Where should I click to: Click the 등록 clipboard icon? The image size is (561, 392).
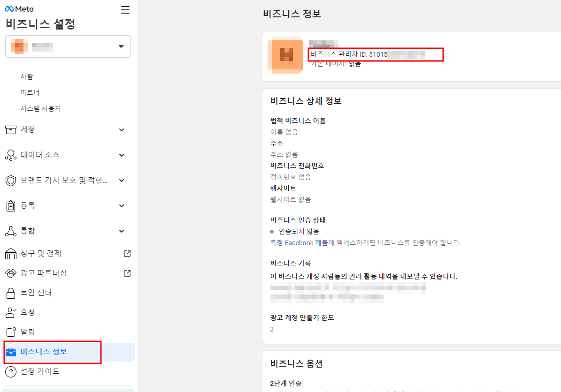pos(10,205)
